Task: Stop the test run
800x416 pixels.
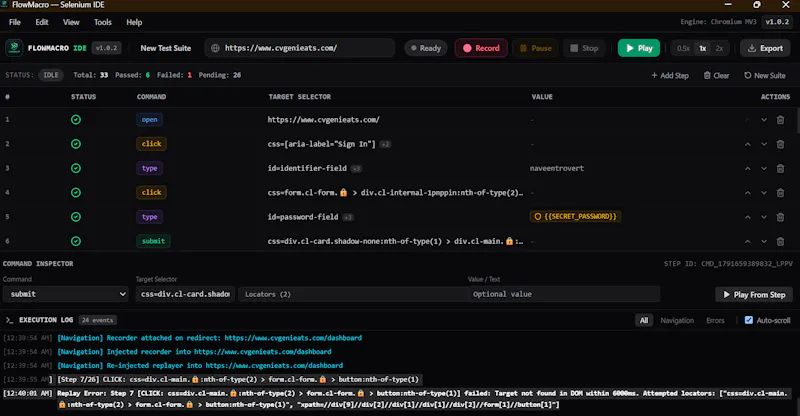Action: (584, 48)
